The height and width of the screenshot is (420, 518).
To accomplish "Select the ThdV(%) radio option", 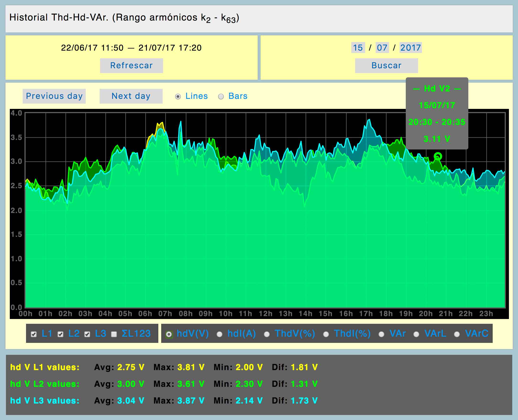I will coord(267,334).
